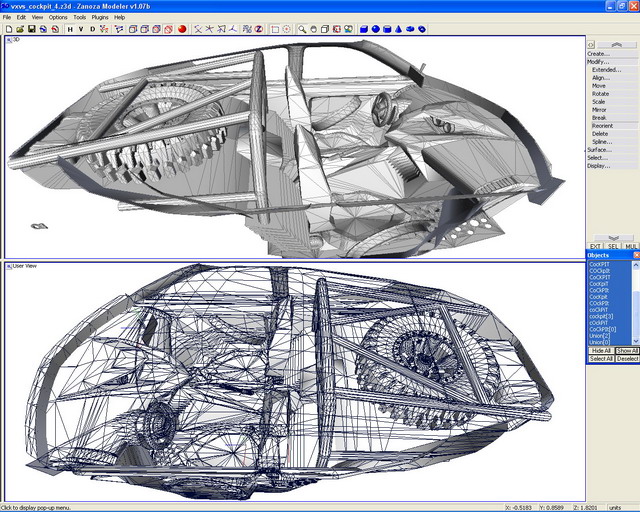640x512 pixels.
Task: Select the blue cube primitive icon
Action: click(x=363, y=29)
